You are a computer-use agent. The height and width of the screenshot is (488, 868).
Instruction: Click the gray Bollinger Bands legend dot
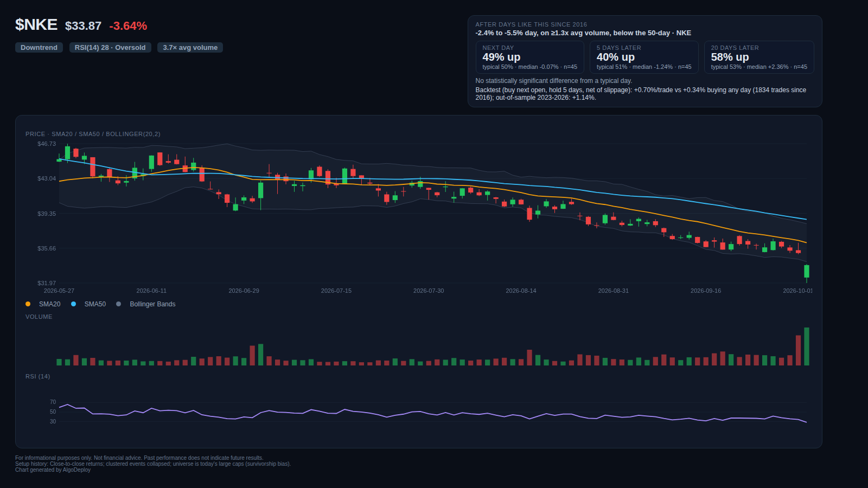coord(118,304)
